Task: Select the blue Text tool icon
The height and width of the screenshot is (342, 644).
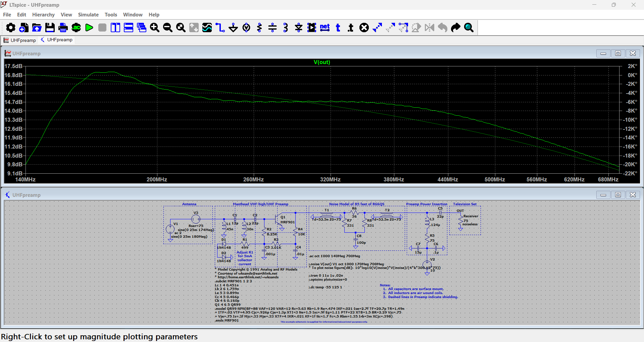Action: [338, 27]
